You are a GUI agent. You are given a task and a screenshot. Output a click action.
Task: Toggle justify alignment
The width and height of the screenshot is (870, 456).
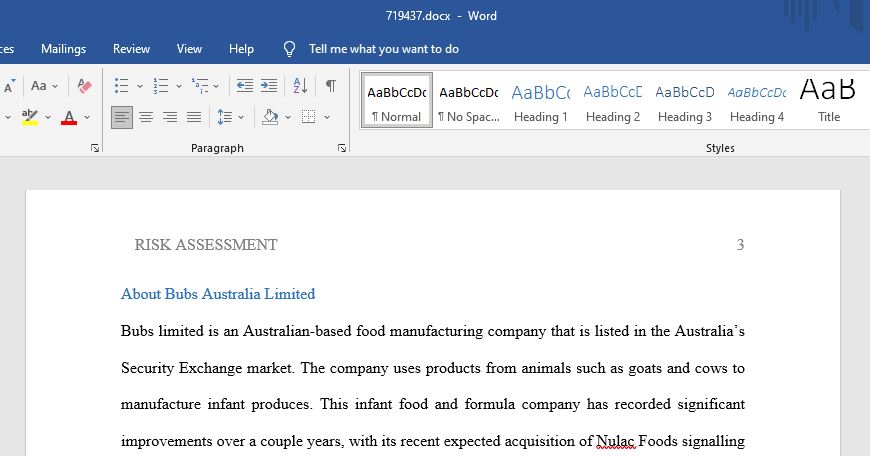[194, 117]
